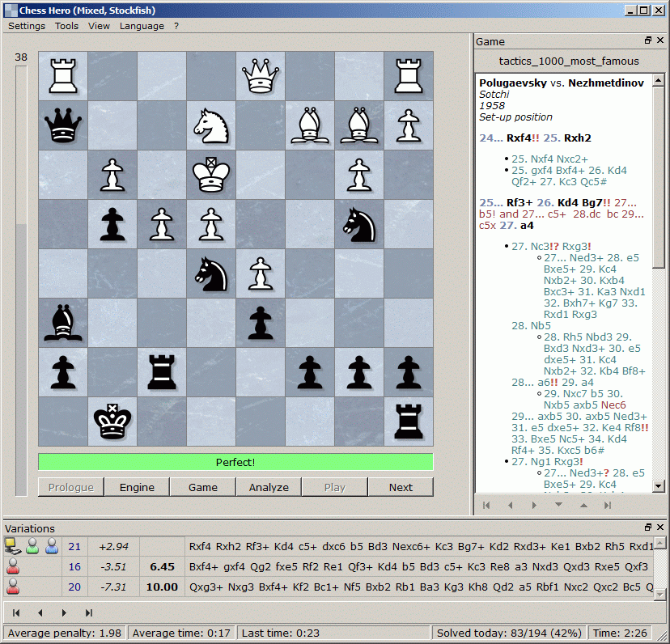670x644 pixels.
Task: Click the blue player avatar in Variations
Action: [52, 546]
